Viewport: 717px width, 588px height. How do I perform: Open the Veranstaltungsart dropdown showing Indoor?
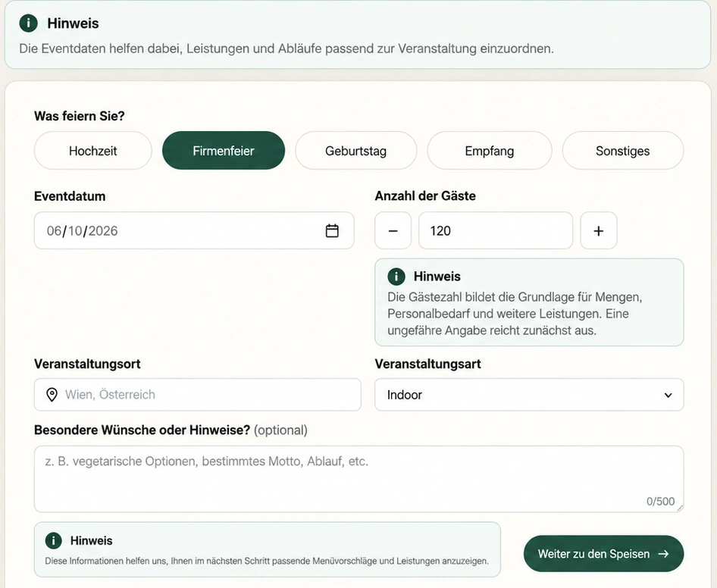point(529,395)
